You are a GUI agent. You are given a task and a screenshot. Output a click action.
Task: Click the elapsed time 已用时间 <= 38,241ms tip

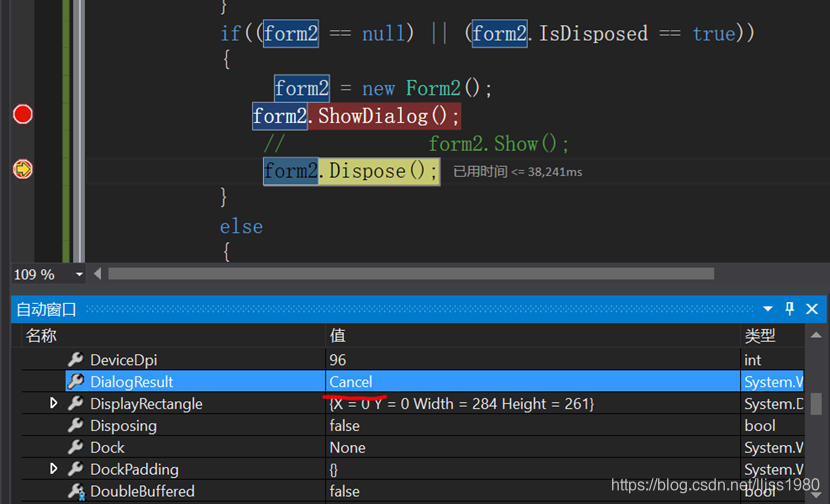point(518,172)
